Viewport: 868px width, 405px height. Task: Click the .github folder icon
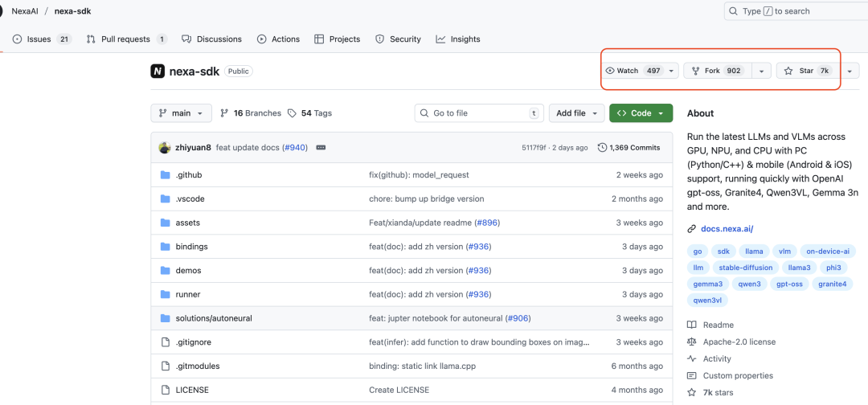(x=165, y=175)
